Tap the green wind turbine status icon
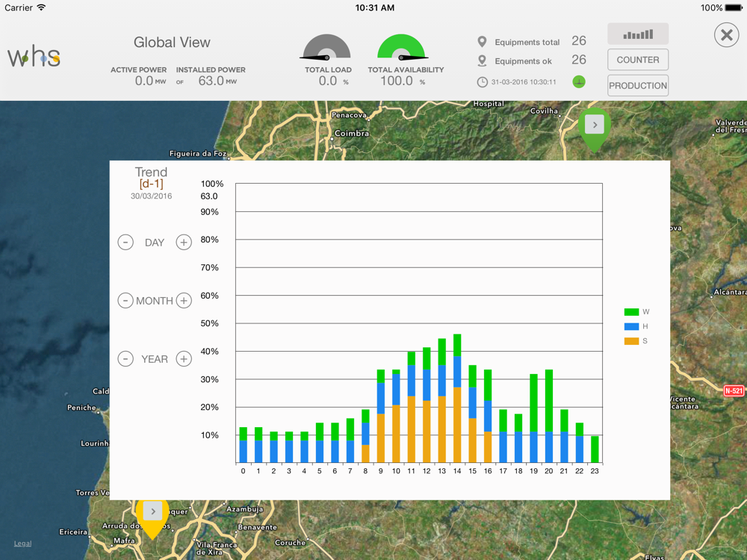The width and height of the screenshot is (747, 560). pyautogui.click(x=579, y=82)
